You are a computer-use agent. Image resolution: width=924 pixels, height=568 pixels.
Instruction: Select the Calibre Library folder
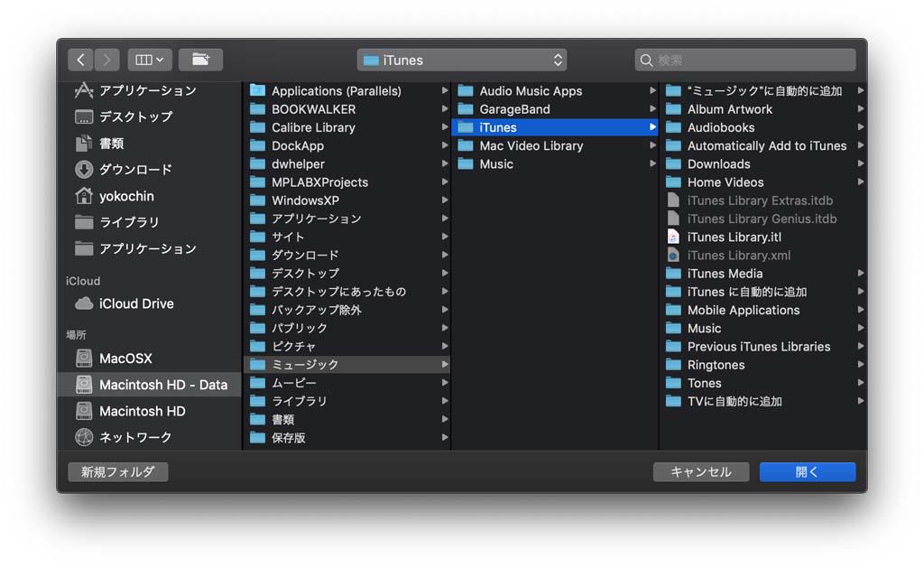[347, 127]
